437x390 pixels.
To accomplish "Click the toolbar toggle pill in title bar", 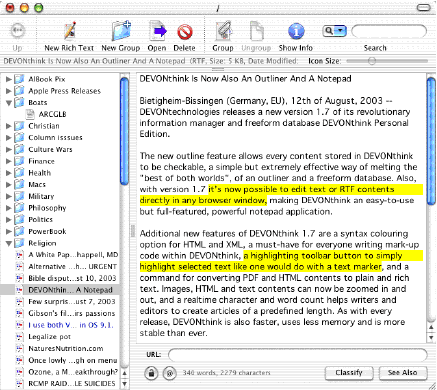I will (x=423, y=8).
